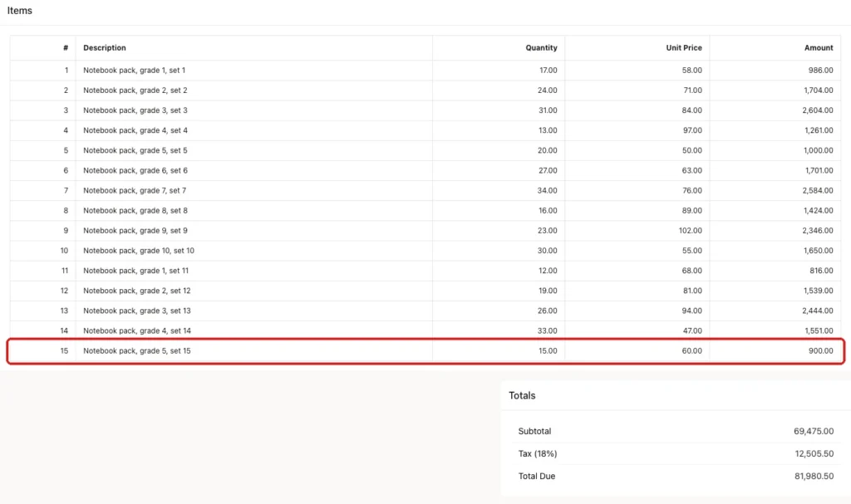Click amount 1,424.00 in row 8

coord(819,211)
